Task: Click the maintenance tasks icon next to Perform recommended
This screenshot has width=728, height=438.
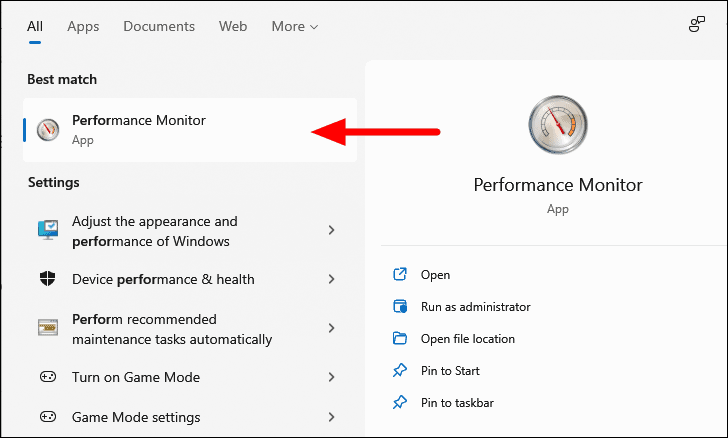Action: pyautogui.click(x=48, y=328)
